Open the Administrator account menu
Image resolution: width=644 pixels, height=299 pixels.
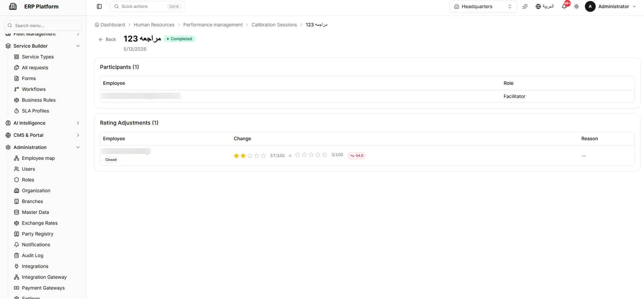pos(610,6)
